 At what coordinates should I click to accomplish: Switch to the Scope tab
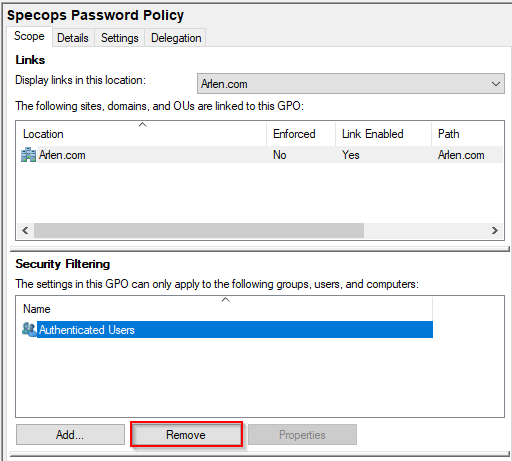(29, 36)
